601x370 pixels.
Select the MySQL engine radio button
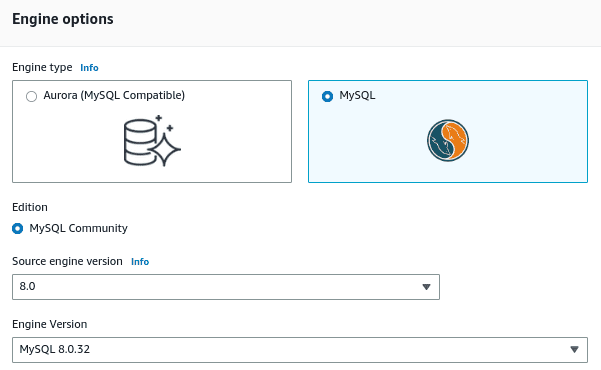tap(327, 96)
